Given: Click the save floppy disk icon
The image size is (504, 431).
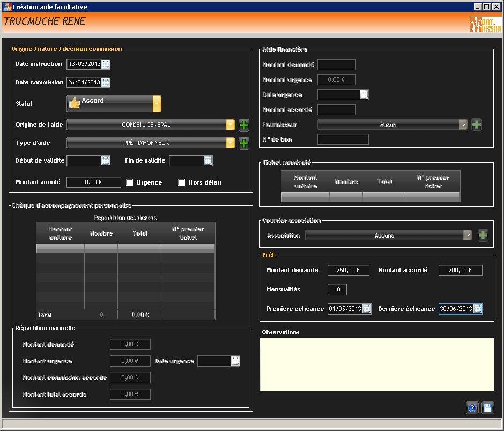Looking at the screenshot, I should pos(488,408).
